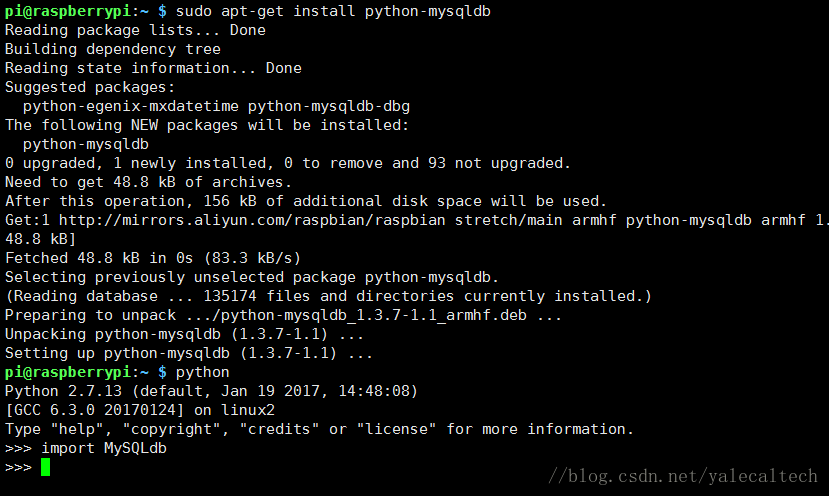Click the "python-mysqldb_1.3.7-1.1_armhf.deb" filename

click(374, 315)
